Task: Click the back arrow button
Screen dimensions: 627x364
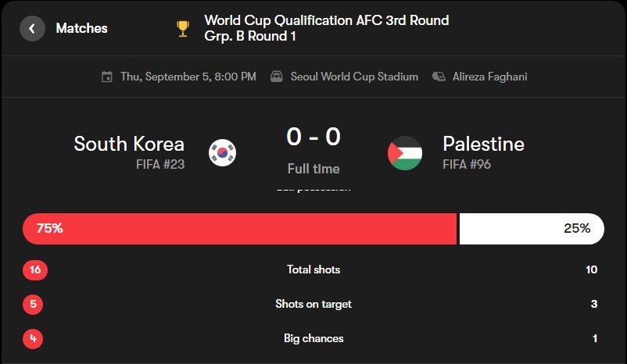Action: [32, 29]
